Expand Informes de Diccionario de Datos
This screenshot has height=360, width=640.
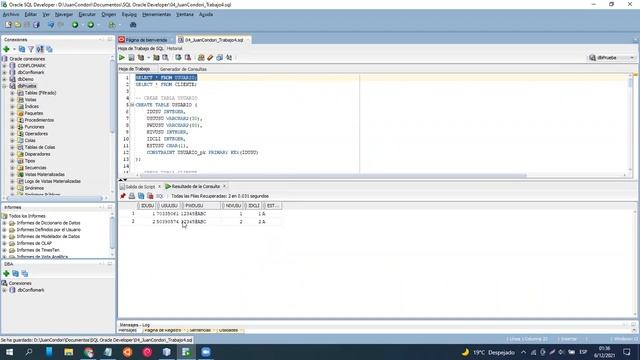coord(4,223)
